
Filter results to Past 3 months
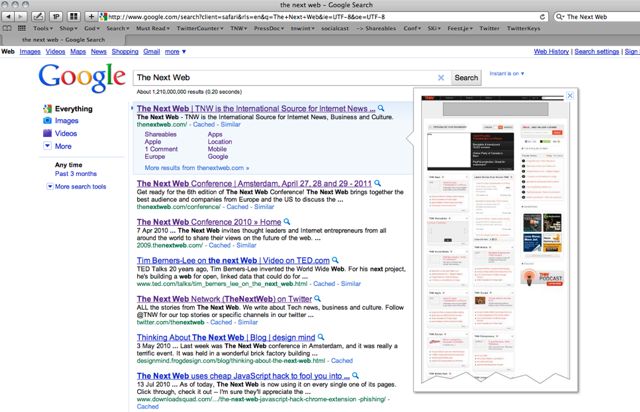[76, 174]
